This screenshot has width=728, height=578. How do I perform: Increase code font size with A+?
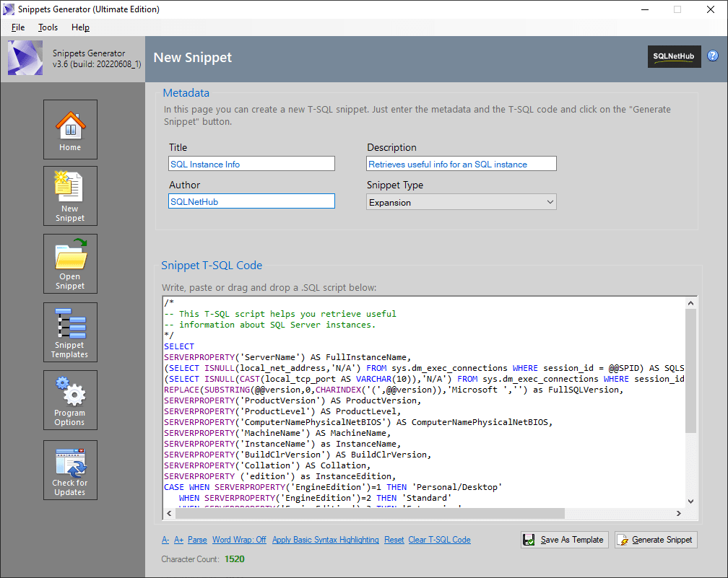coord(178,539)
